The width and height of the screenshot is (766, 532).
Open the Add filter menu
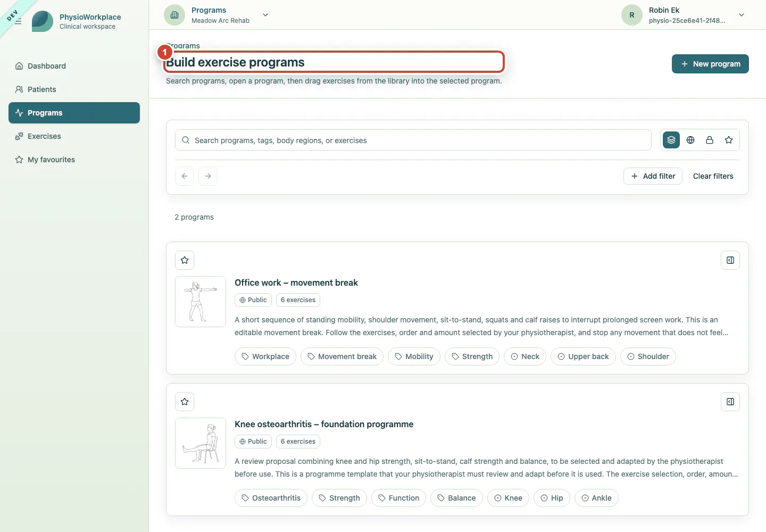click(653, 176)
